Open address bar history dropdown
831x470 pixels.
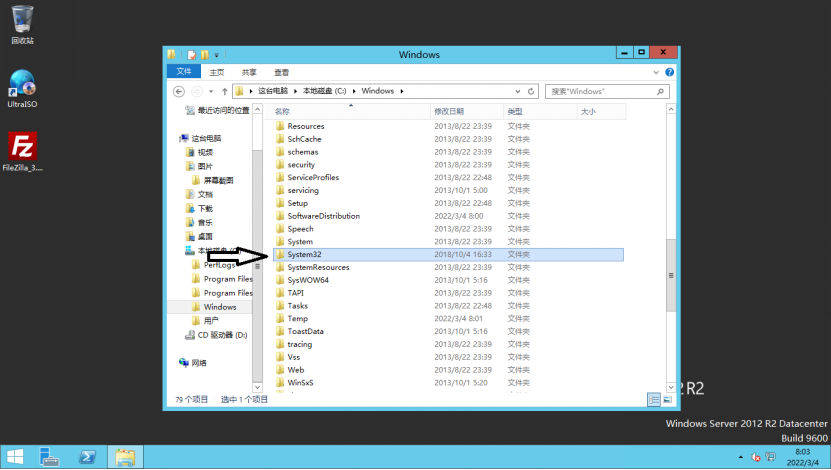518,91
